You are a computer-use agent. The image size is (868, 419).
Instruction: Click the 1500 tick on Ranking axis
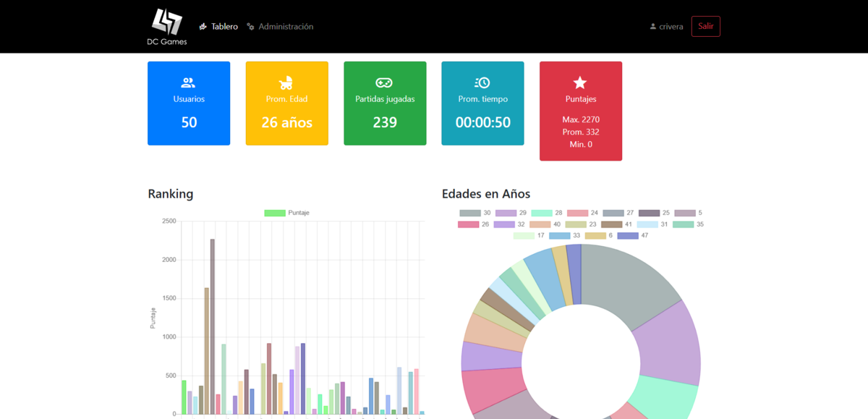pyautogui.click(x=169, y=298)
